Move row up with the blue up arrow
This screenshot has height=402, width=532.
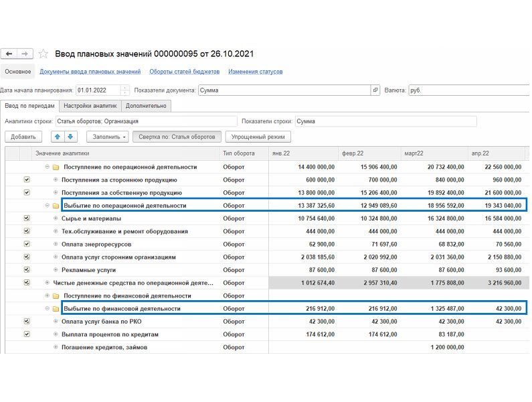pyautogui.click(x=58, y=137)
